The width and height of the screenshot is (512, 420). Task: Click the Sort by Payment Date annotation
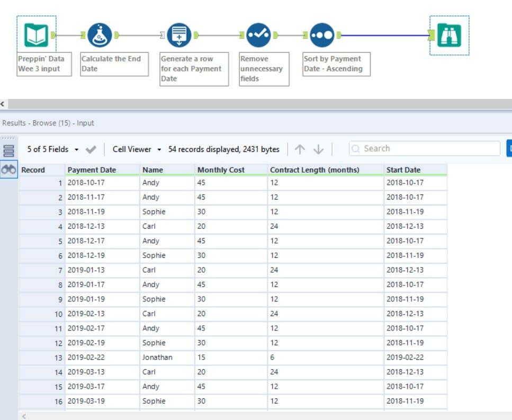[336, 64]
